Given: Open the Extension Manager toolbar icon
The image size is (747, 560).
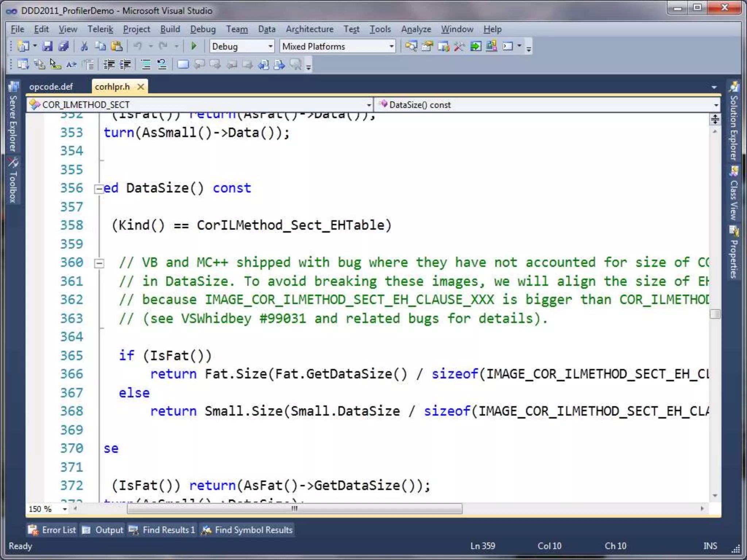Looking at the screenshot, I should pyautogui.click(x=491, y=46).
